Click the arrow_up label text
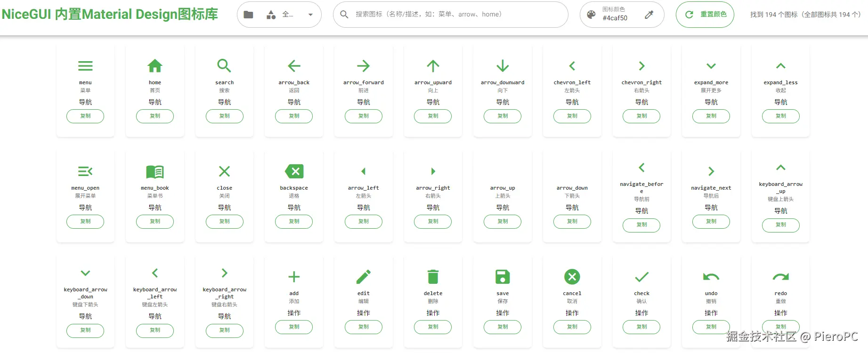 coord(503,188)
